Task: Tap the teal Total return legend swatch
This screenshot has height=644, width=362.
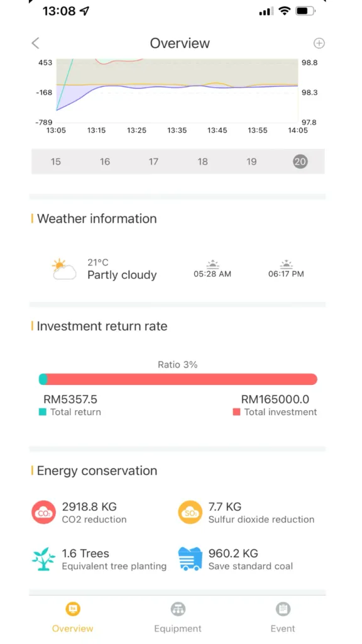Action: pyautogui.click(x=42, y=412)
